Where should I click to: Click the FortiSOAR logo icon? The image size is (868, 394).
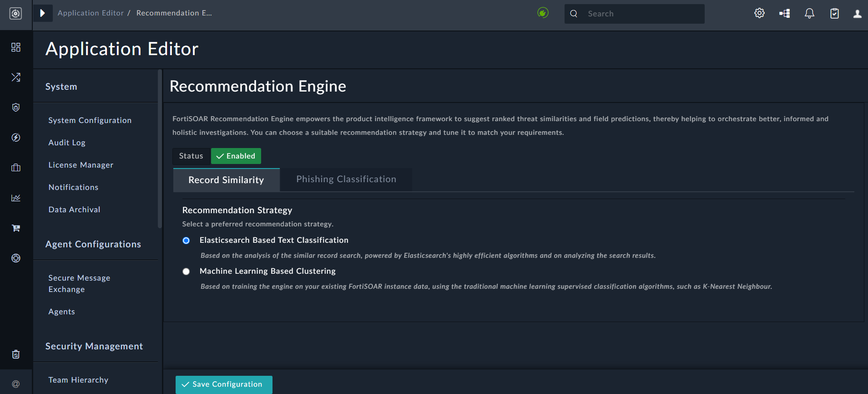16,14
